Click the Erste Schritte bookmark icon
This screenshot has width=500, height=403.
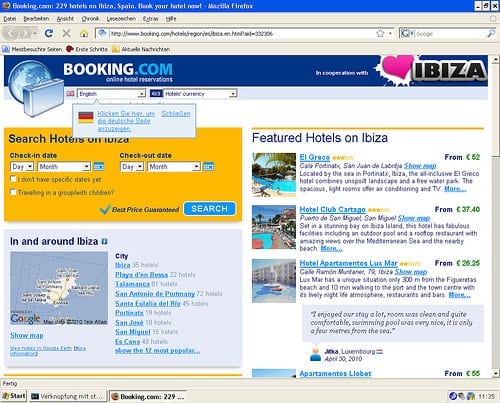[x=70, y=49]
